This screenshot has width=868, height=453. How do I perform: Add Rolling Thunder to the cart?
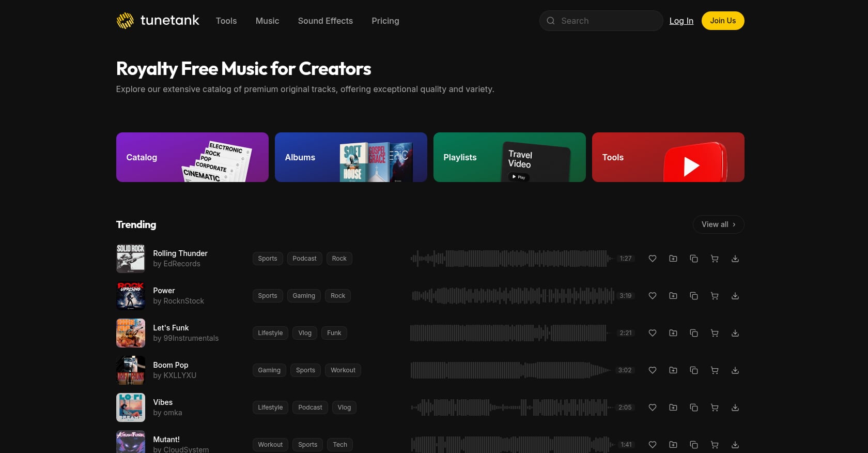(715, 259)
